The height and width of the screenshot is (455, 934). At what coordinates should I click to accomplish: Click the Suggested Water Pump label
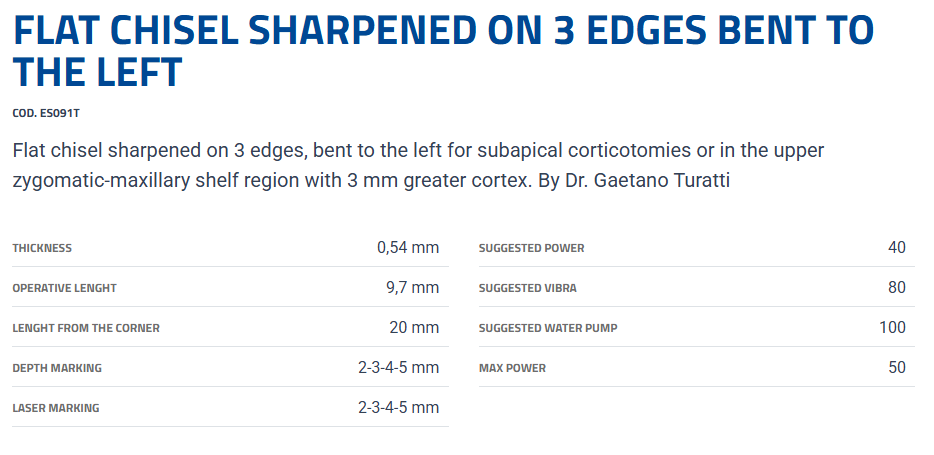(548, 328)
